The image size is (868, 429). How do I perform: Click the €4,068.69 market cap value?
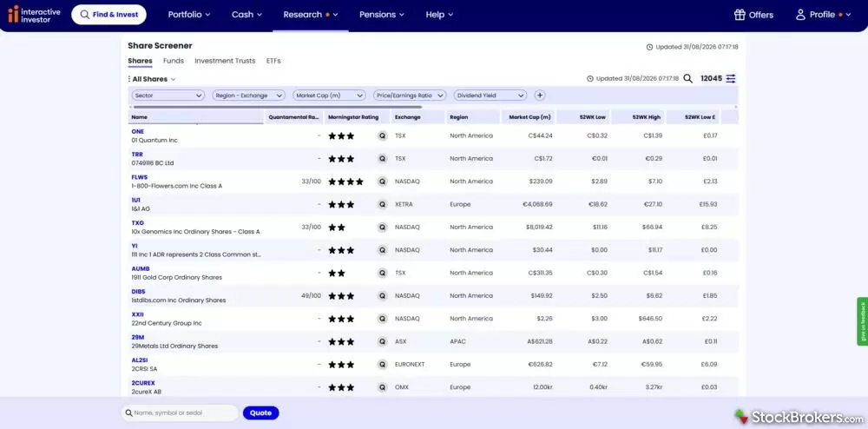537,204
